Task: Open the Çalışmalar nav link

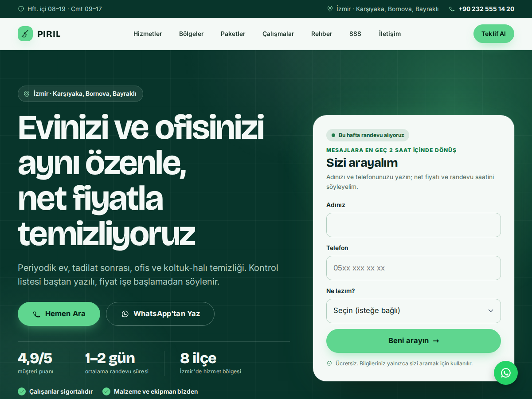Action: pos(278,34)
